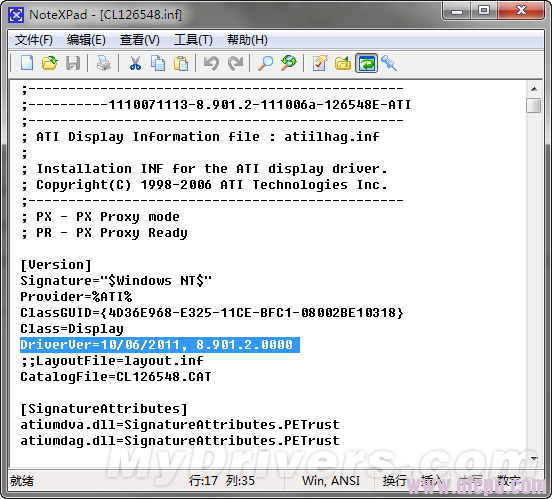The width and height of the screenshot is (552, 499).
Task: Print the document with printer icon
Action: tap(104, 63)
